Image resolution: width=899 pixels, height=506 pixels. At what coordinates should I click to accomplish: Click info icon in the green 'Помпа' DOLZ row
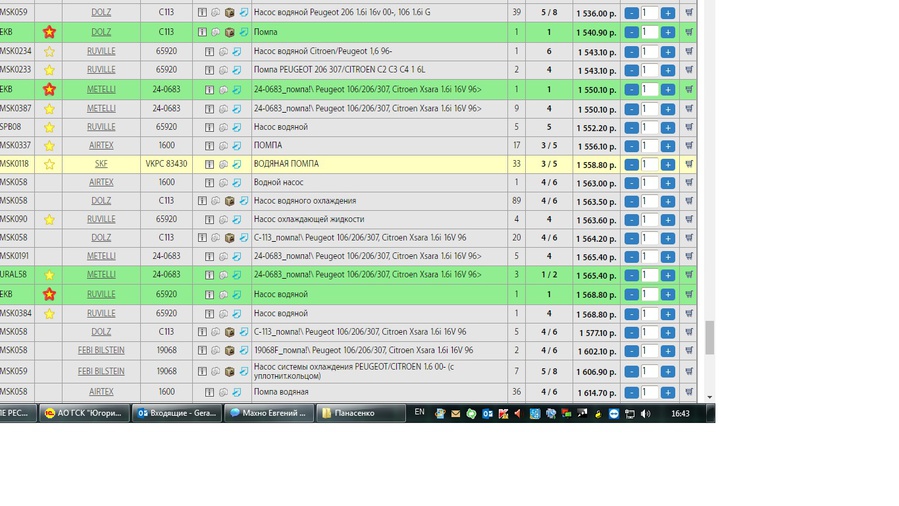pyautogui.click(x=202, y=32)
